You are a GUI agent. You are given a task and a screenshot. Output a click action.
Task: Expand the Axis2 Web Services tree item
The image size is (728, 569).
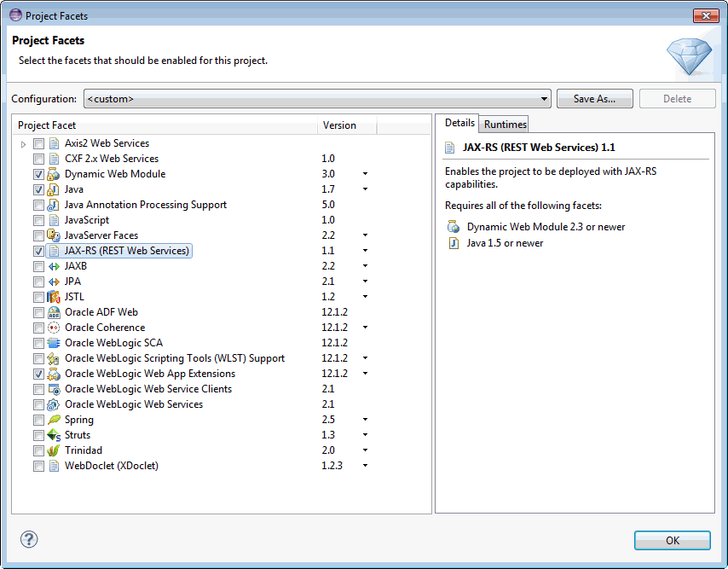(x=23, y=143)
